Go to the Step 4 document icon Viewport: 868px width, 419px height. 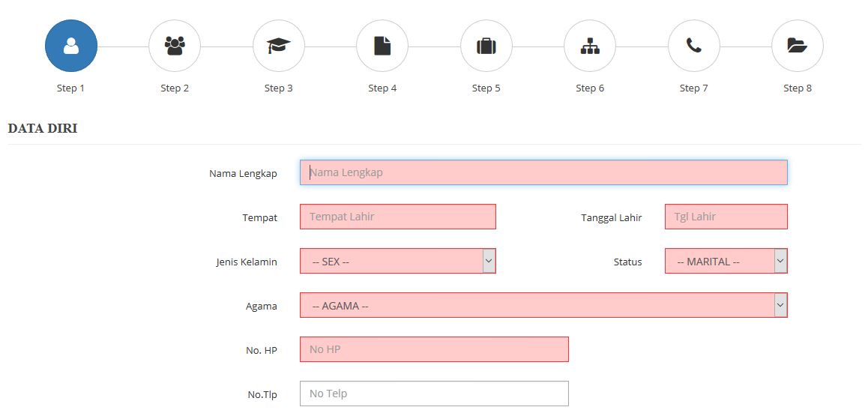[382, 46]
